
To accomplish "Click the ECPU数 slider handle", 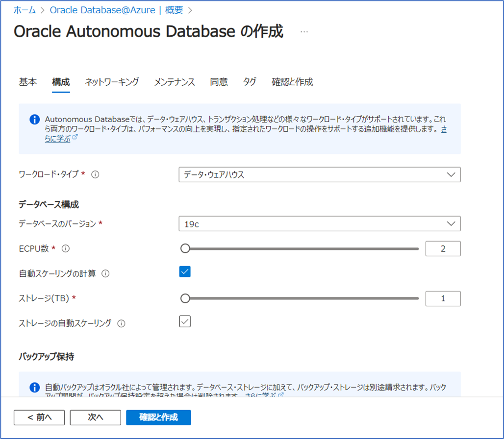I will click(185, 248).
